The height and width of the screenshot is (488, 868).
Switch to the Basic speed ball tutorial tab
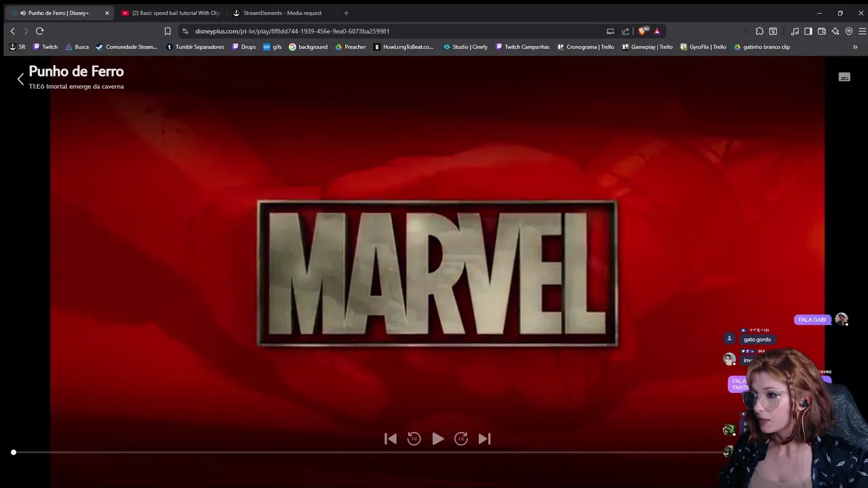point(172,13)
